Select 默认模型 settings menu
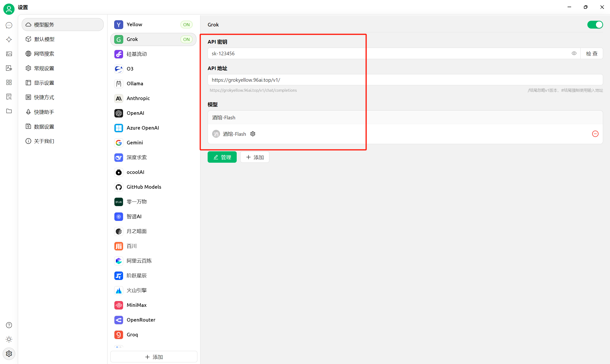 62,39
